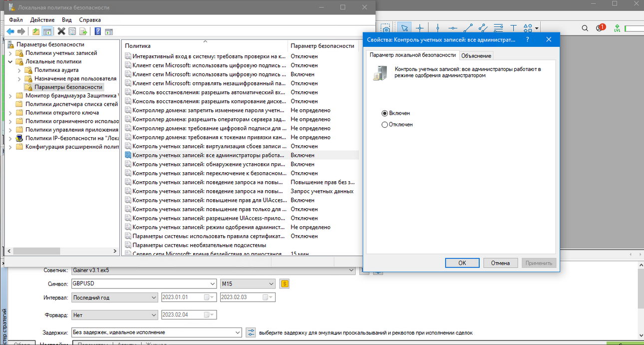The image size is (644, 345).
Task: Go up one level with folder-arrow icon
Action: pos(36,31)
